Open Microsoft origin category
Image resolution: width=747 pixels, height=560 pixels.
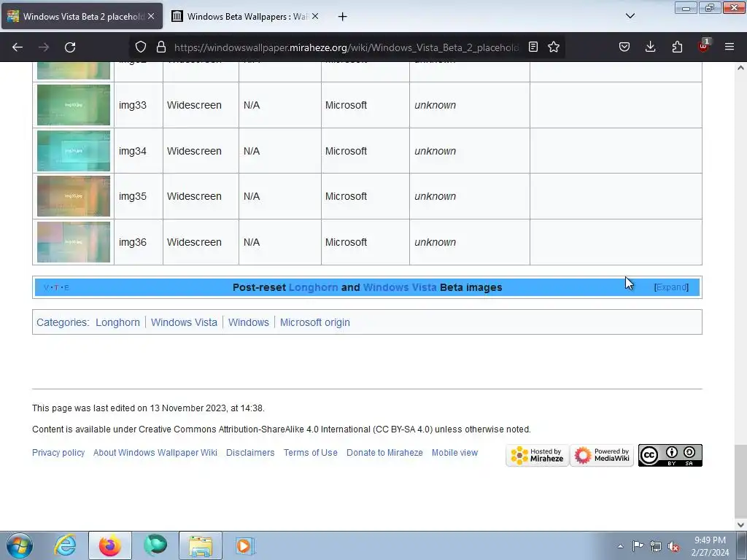[x=315, y=322]
